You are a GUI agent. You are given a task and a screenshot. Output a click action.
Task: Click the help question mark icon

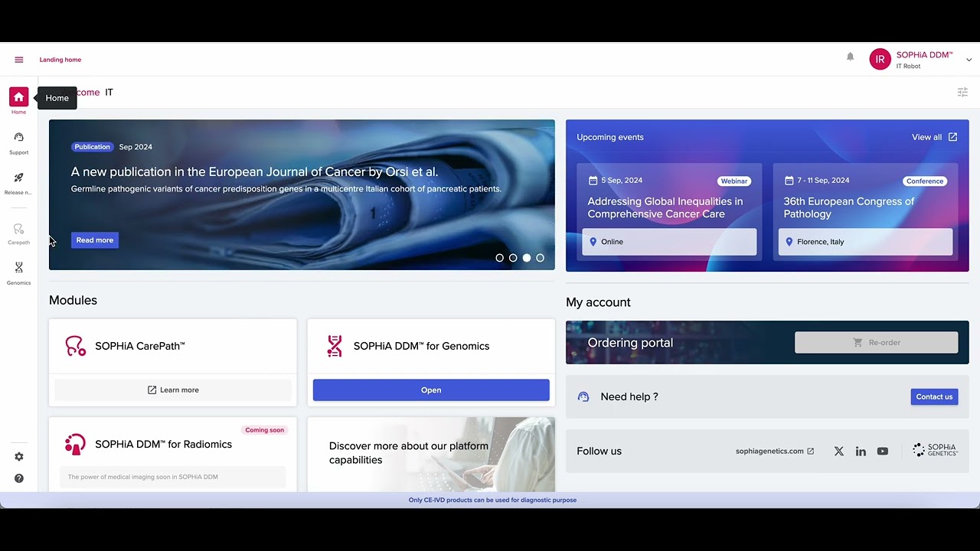click(19, 478)
